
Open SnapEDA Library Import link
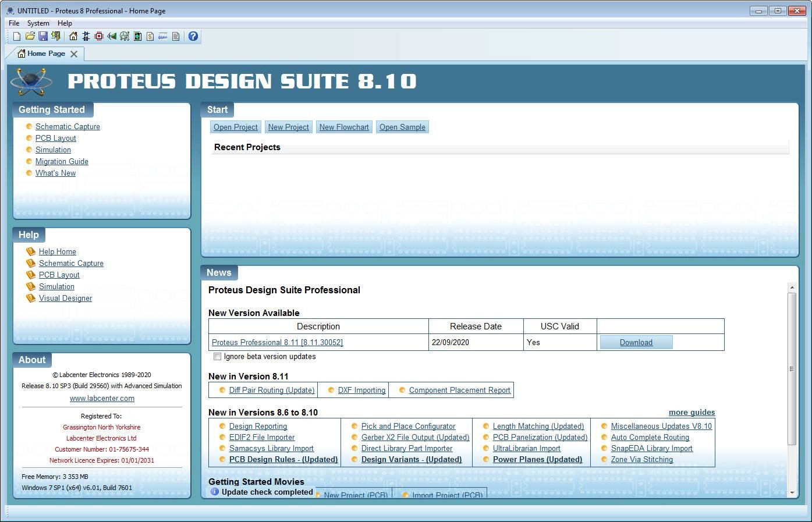pos(652,449)
